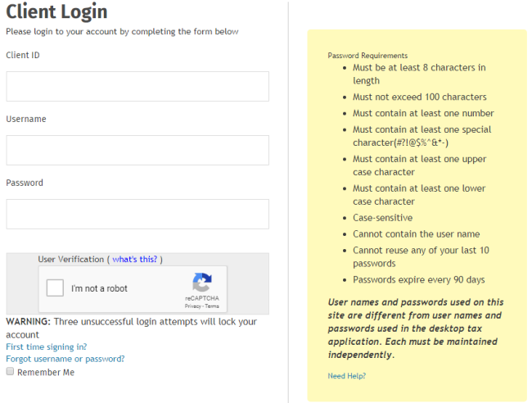Image resolution: width=532 pixels, height=403 pixels.
Task: Check the "I'm not a robot" box
Action: coord(56,288)
